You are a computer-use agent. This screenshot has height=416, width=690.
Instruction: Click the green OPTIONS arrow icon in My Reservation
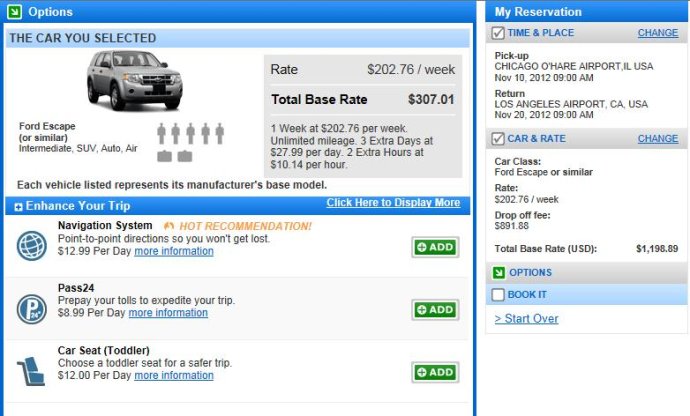pos(499,272)
